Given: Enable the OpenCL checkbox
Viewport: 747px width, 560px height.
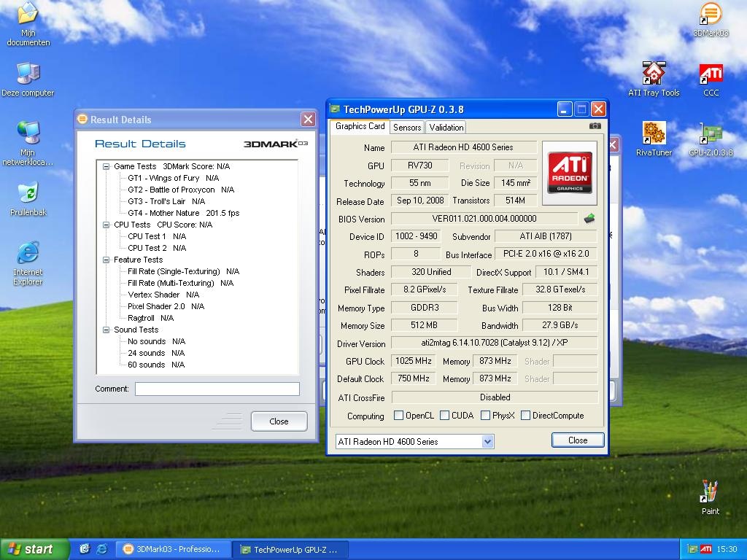Looking at the screenshot, I should (x=398, y=416).
